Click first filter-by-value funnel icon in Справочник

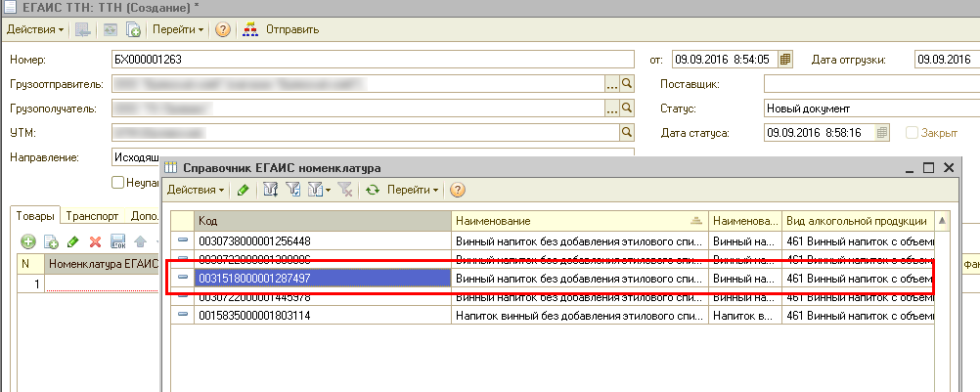[270, 190]
